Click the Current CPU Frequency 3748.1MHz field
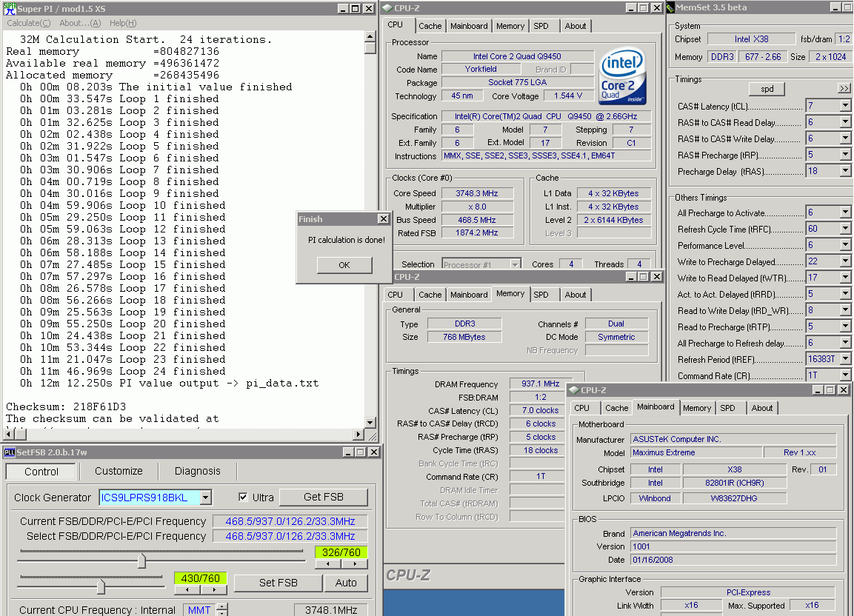 [x=330, y=610]
